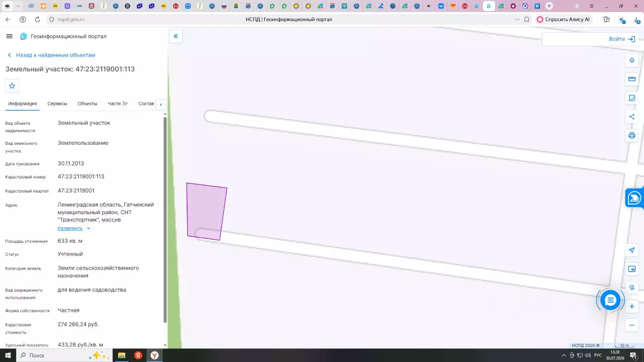Viewport: 644px width, 362px height.
Task: Switch to the Сервисы tab
Action: coord(57,104)
